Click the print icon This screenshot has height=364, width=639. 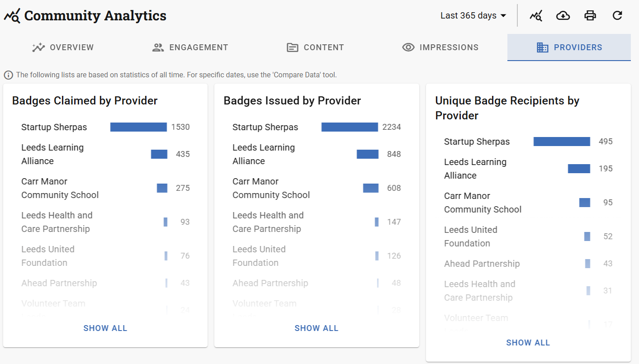(590, 16)
